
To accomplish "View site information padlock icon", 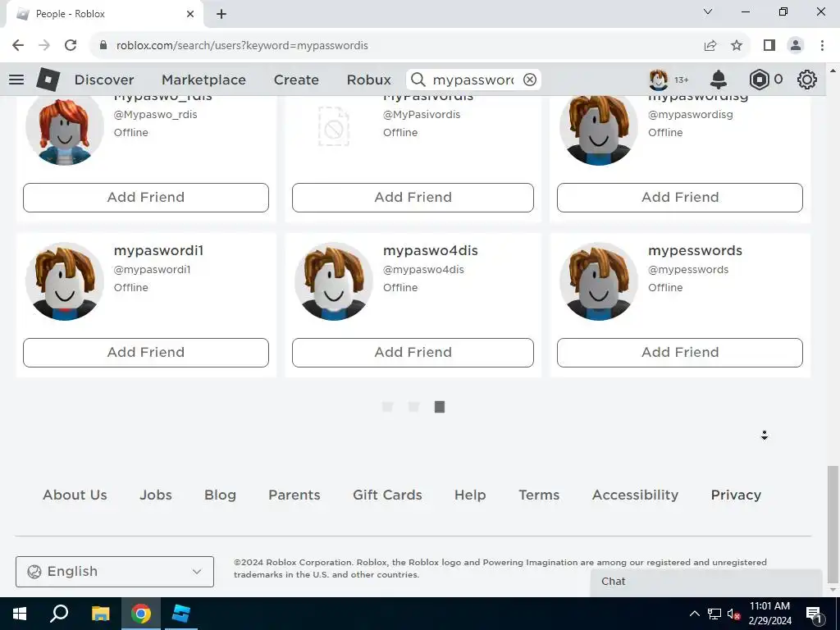I will [x=103, y=46].
